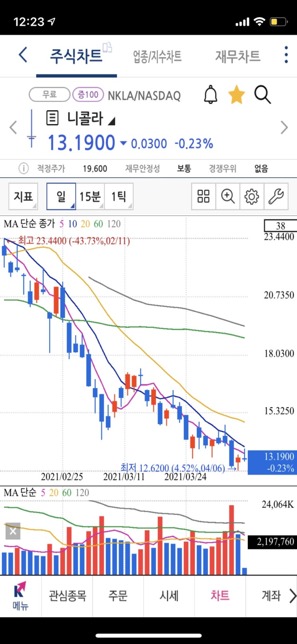Click the current price 13.1900
Screen dimensions: 297x644
point(81,143)
